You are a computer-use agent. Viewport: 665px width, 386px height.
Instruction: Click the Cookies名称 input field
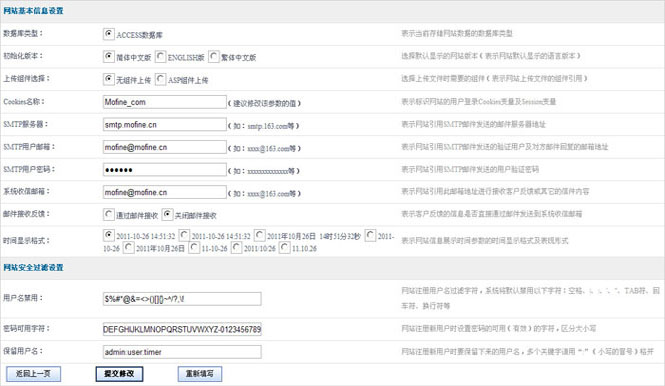[x=165, y=102]
